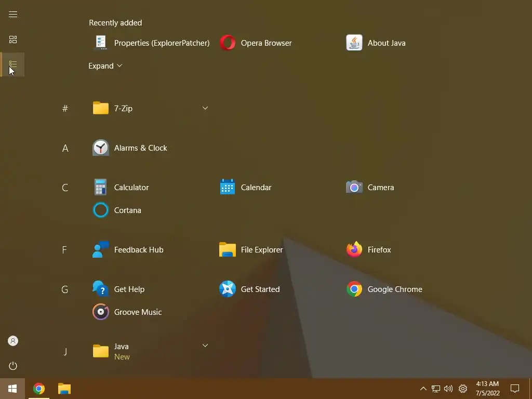The width and height of the screenshot is (532, 399).
Task: Click the "Cortana" label
Action: click(x=128, y=210)
